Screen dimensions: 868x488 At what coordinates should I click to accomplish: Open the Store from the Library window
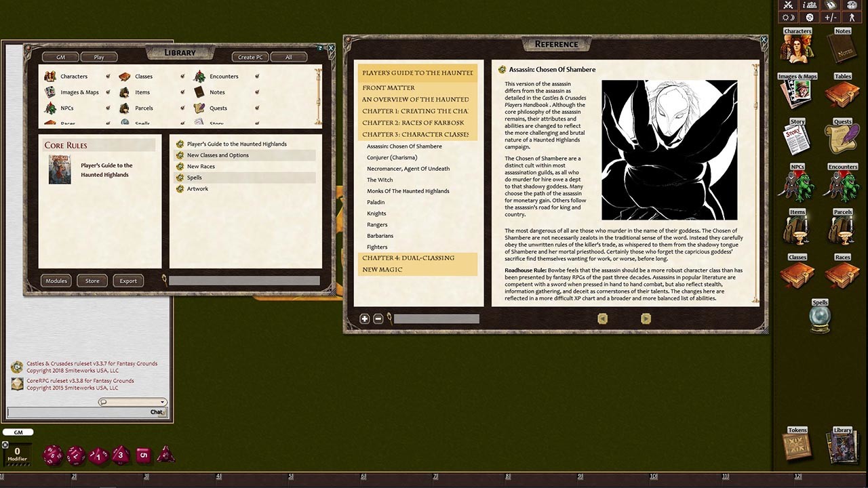(x=92, y=280)
